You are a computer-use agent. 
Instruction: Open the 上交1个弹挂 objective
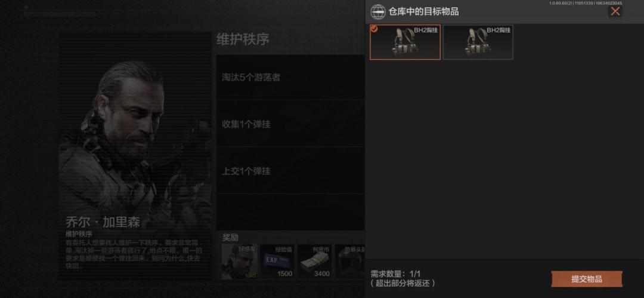click(290, 171)
